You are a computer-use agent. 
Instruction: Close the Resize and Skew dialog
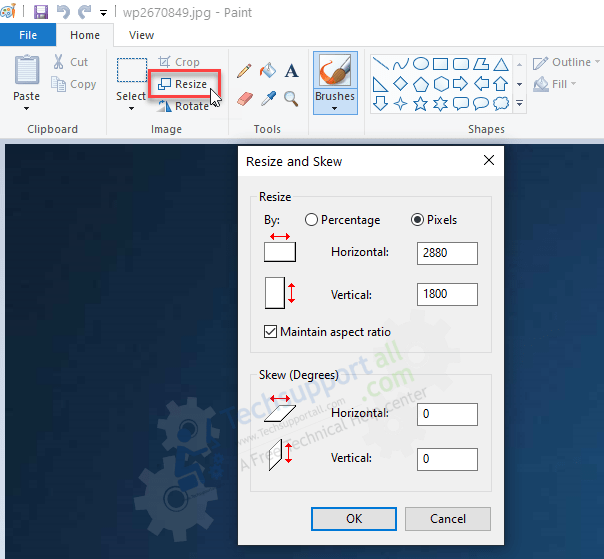(x=489, y=160)
